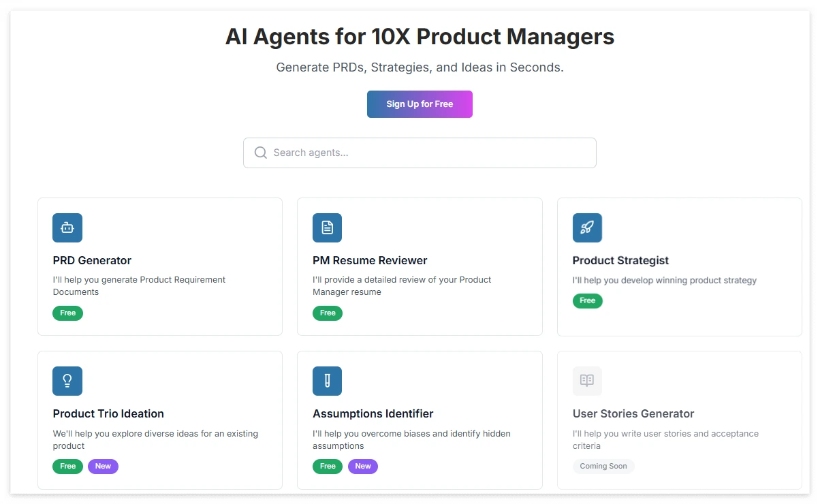Open the PRD Generator title link
820x504 pixels.
pos(92,260)
